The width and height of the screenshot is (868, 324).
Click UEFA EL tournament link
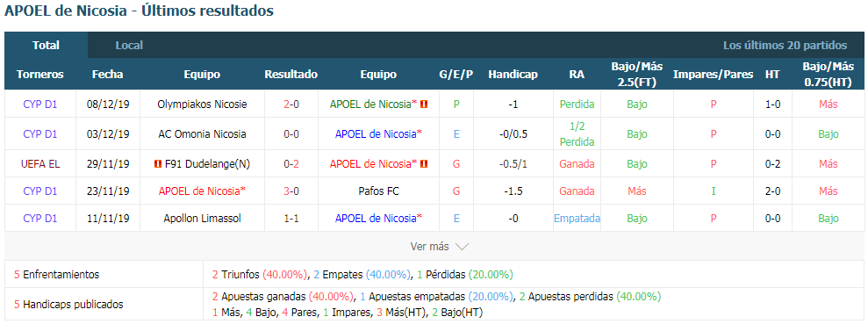tap(39, 164)
